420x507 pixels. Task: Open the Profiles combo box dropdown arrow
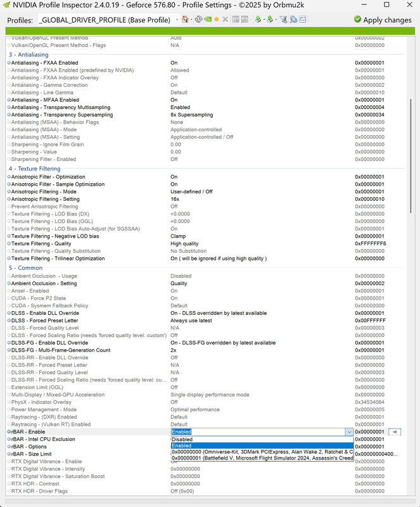pyautogui.click(x=177, y=20)
